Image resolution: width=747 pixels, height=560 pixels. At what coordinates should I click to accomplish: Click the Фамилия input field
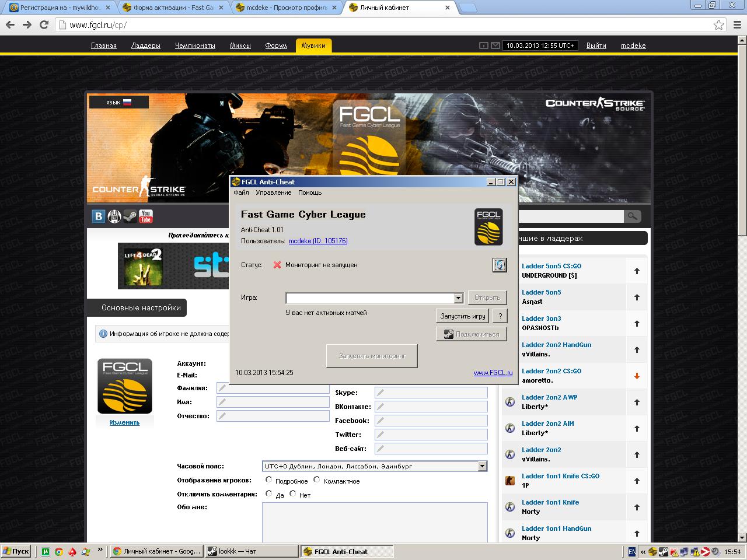point(273,388)
